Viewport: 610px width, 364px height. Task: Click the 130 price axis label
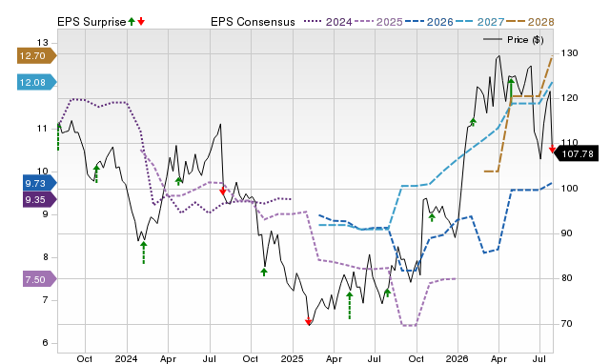pos(569,53)
